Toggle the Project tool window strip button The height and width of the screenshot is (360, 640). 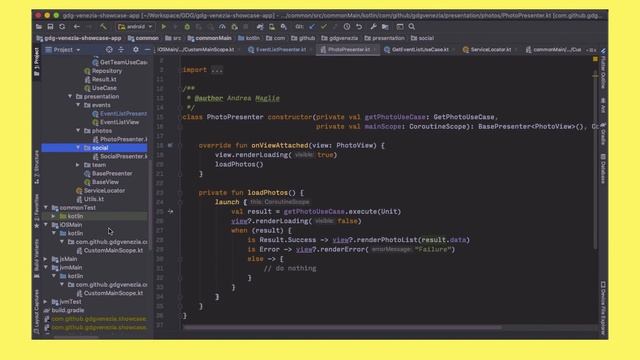pyautogui.click(x=36, y=62)
